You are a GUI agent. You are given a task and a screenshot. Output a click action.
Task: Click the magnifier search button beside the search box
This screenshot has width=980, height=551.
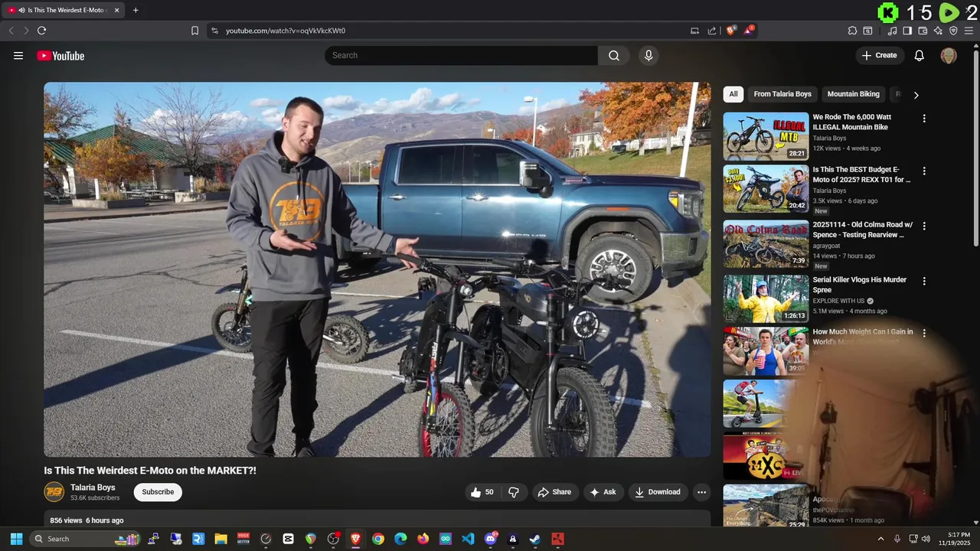tap(614, 55)
